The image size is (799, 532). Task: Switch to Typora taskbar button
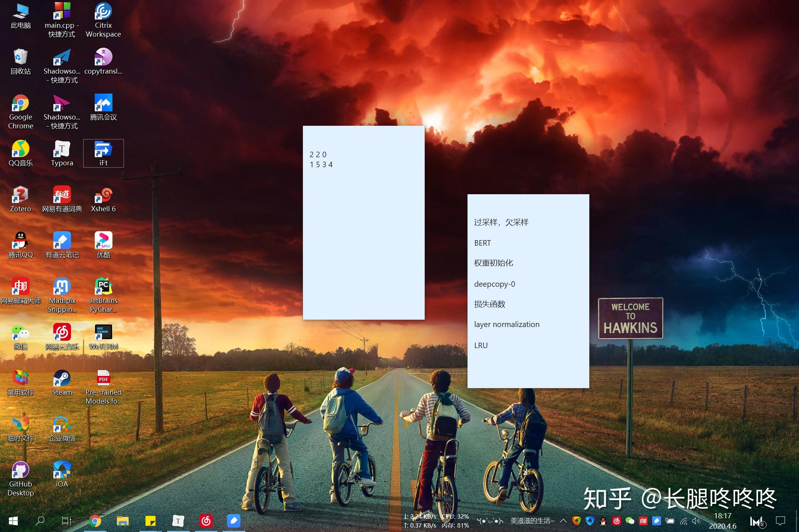click(x=178, y=521)
